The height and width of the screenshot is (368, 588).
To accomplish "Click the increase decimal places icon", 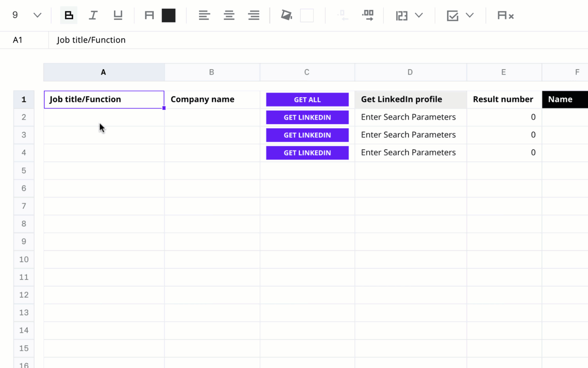I will 368,15.
